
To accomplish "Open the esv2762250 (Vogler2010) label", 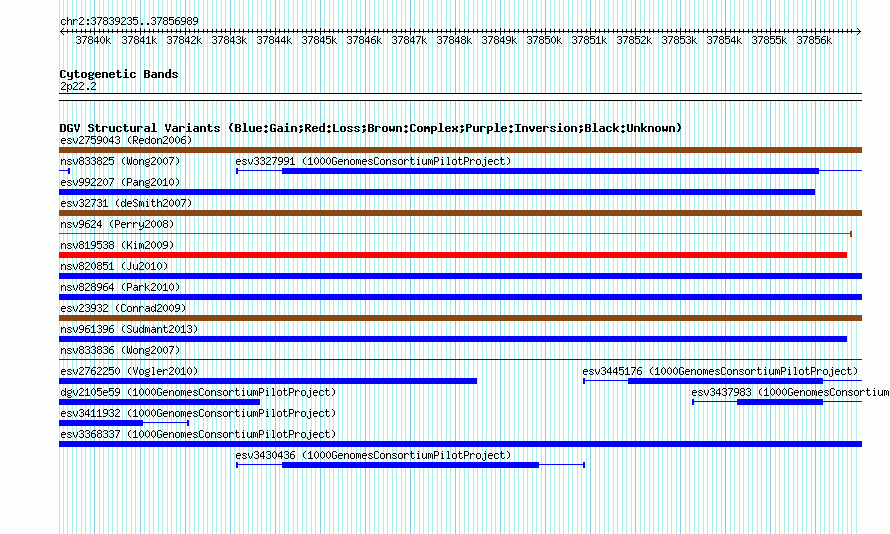I will [129, 371].
